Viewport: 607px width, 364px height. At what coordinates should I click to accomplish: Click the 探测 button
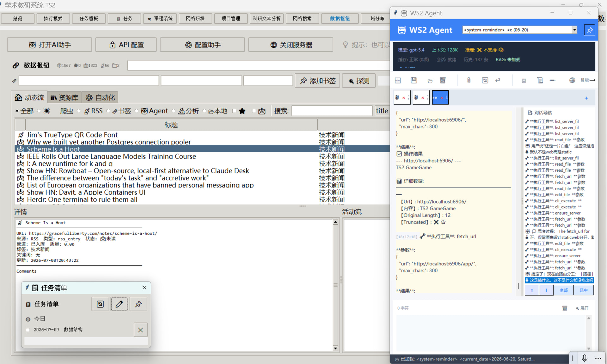click(x=359, y=81)
